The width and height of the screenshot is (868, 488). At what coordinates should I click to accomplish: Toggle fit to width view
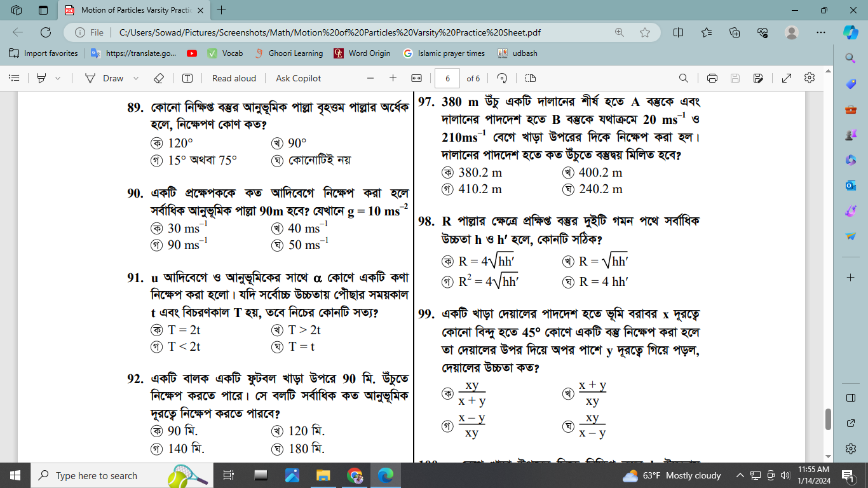416,78
